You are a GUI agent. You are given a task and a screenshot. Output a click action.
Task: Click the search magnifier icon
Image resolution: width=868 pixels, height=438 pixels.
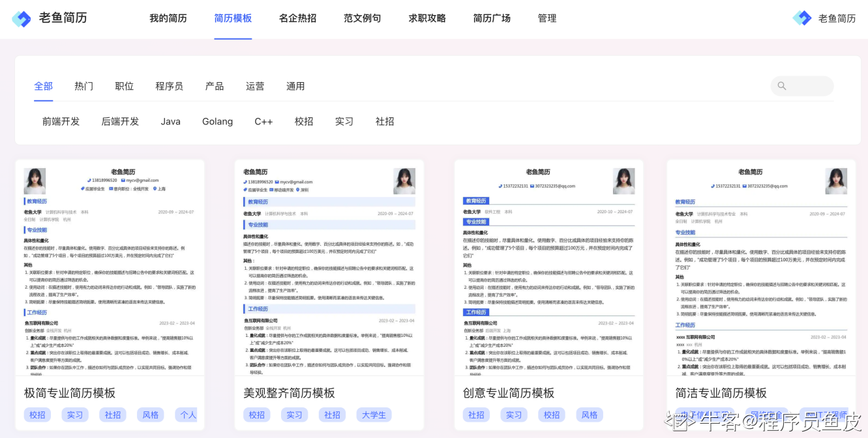point(782,86)
